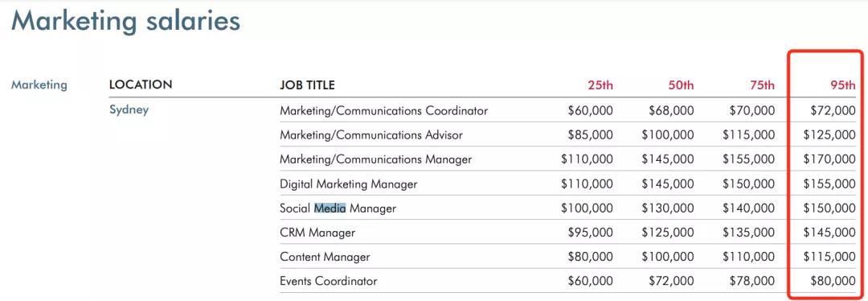Image resolution: width=868 pixels, height=301 pixels.
Task: Select the 75th percentile column header
Action: point(762,85)
